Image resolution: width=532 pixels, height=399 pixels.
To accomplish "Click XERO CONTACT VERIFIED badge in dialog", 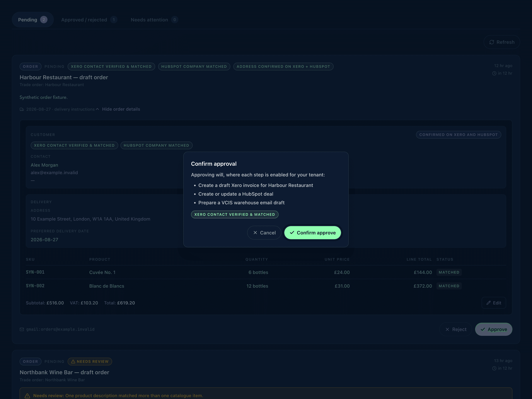I will tap(234, 214).
